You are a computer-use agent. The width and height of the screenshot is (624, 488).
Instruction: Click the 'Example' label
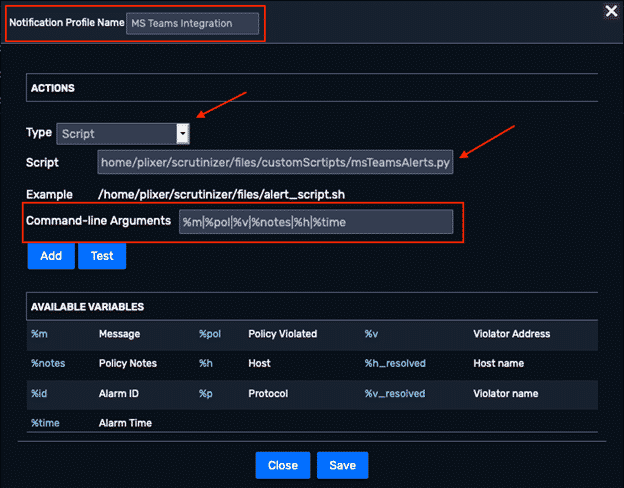(49, 195)
